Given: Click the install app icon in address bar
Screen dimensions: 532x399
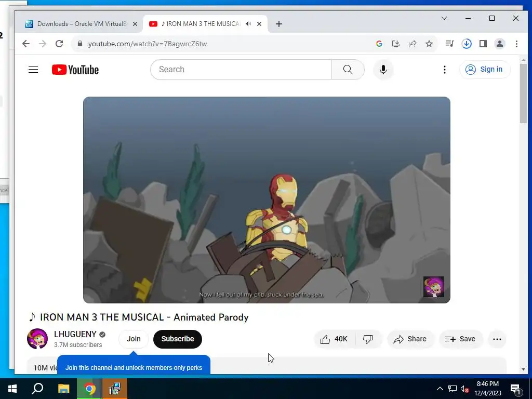Looking at the screenshot, I should coord(395,44).
